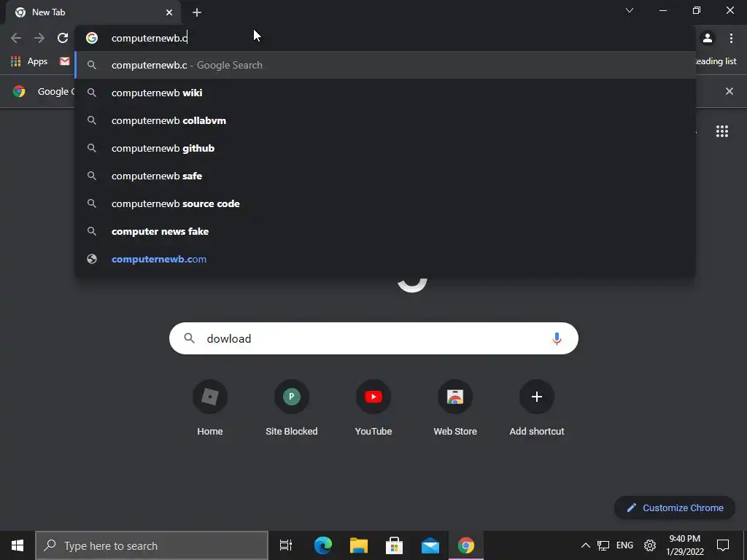Click the browser forward arrow
Viewport: 747px width, 560px height.
(39, 38)
